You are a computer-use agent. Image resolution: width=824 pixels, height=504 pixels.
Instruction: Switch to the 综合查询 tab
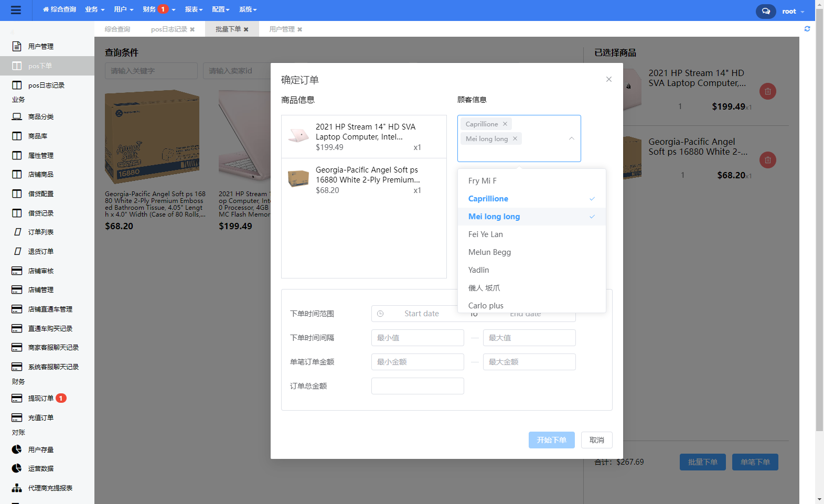point(117,29)
